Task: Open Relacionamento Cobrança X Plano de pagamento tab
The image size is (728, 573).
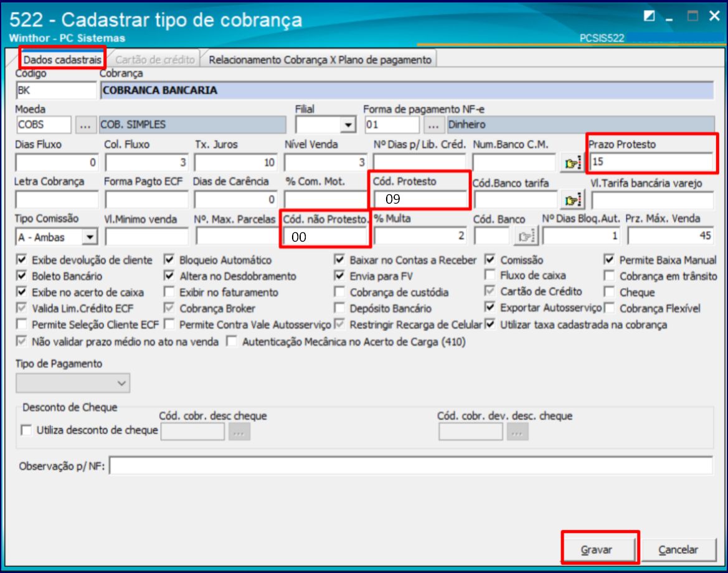Action: pyautogui.click(x=320, y=59)
